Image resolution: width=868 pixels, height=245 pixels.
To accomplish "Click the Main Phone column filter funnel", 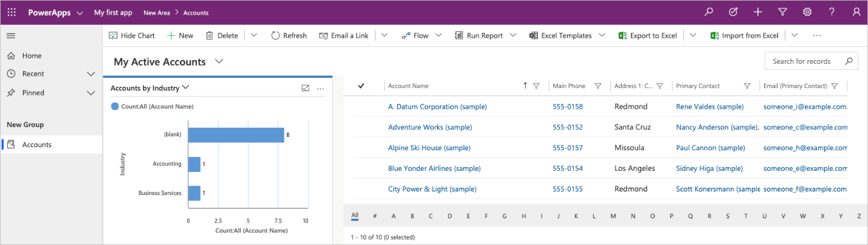I will point(598,86).
